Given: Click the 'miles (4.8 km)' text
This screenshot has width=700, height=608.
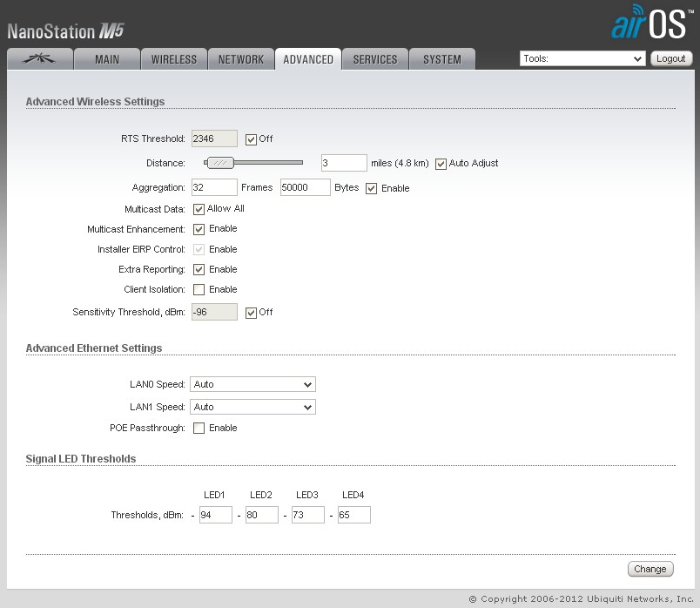Looking at the screenshot, I should tap(400, 163).
